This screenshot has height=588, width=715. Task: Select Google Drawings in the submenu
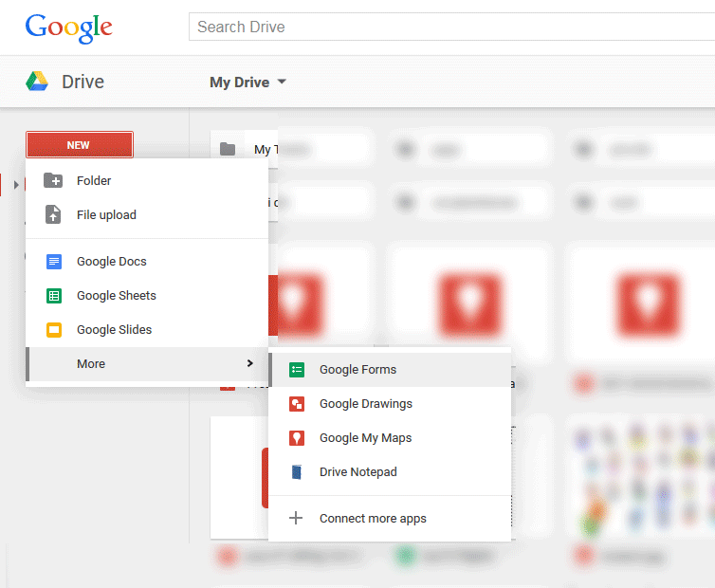[390, 404]
